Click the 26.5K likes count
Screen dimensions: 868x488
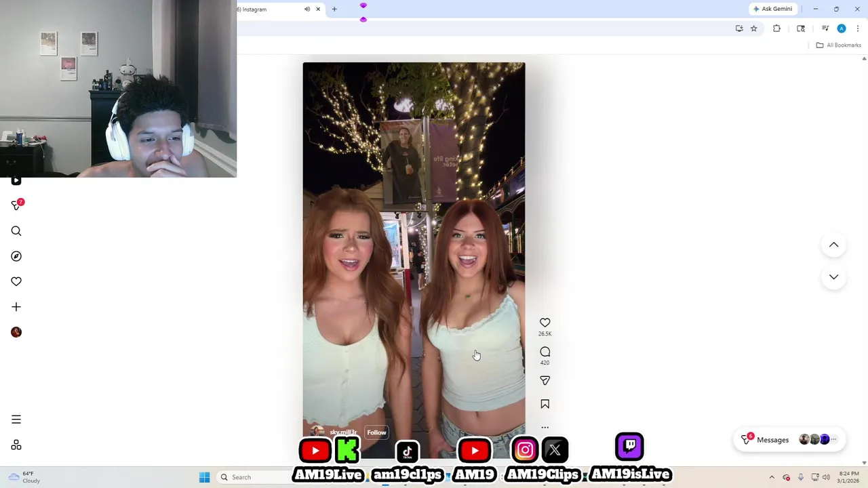545,334
